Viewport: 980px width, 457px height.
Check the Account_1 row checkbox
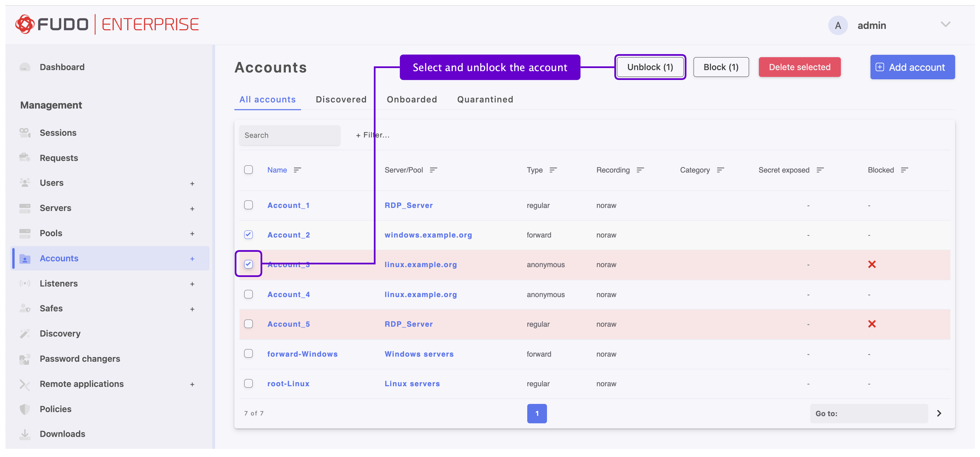click(x=248, y=205)
